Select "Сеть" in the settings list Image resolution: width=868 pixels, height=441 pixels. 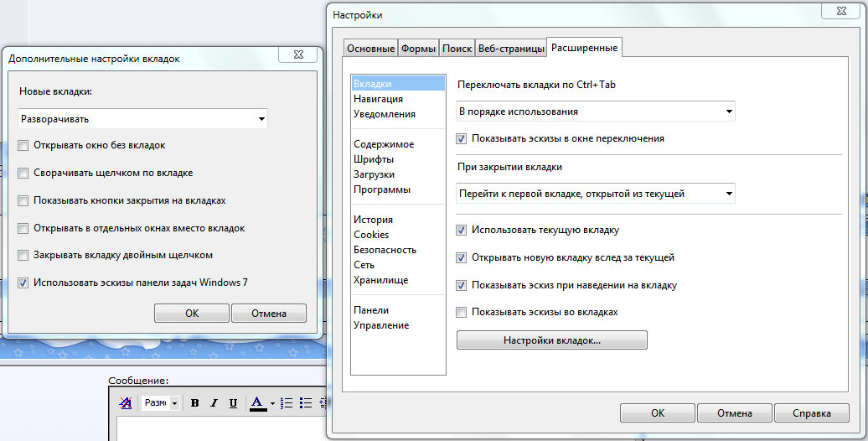click(x=398, y=265)
